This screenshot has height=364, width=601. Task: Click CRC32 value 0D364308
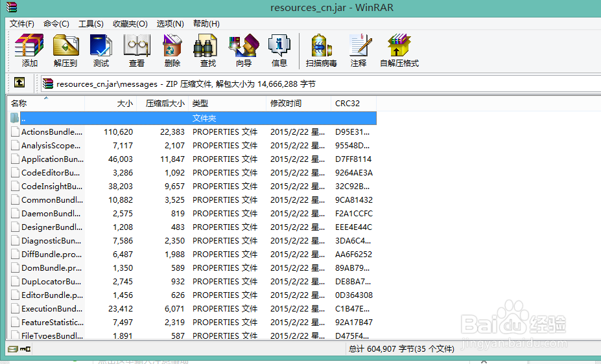[354, 295]
